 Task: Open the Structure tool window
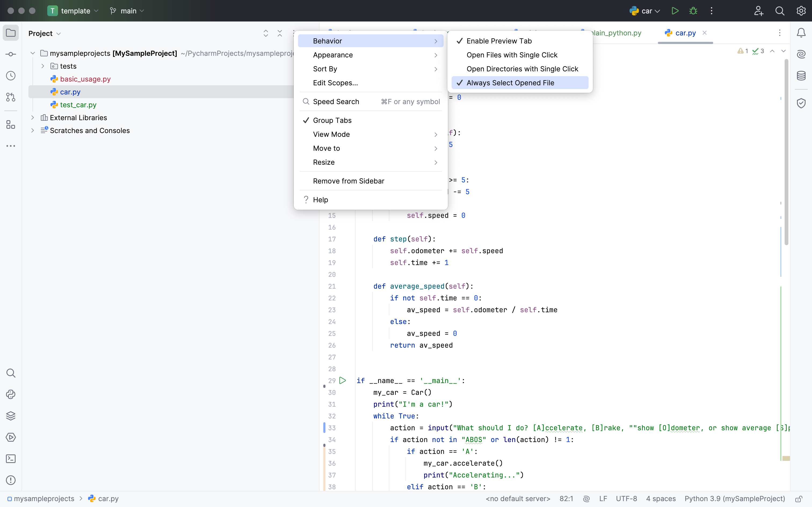pyautogui.click(x=11, y=124)
